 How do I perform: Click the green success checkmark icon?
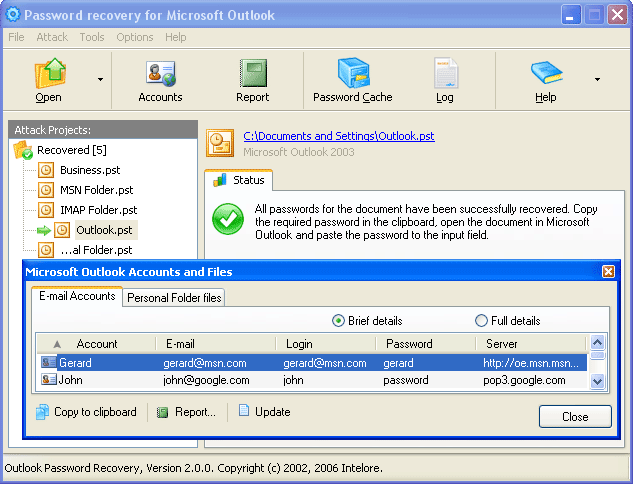tap(228, 219)
